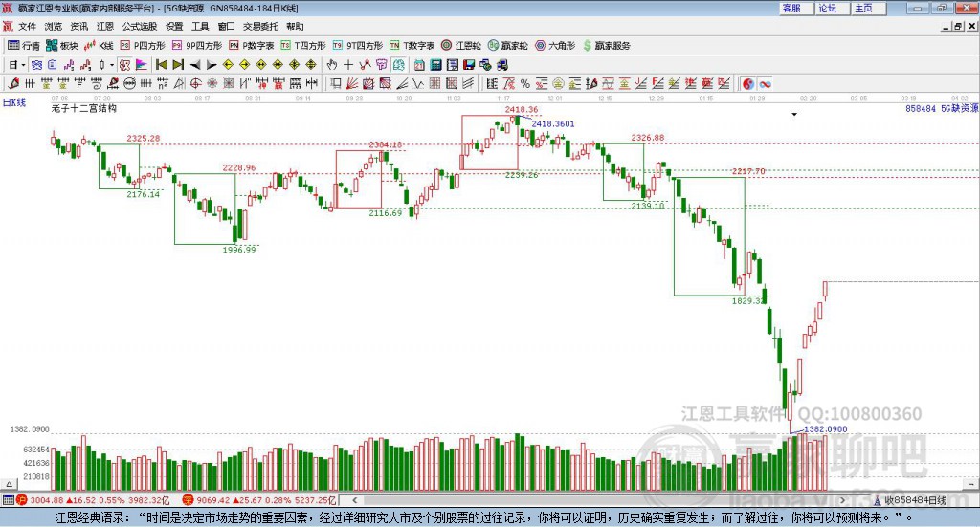Click the yin-yang taiji icon
This screenshot has width=980, height=527.
tap(748, 83)
